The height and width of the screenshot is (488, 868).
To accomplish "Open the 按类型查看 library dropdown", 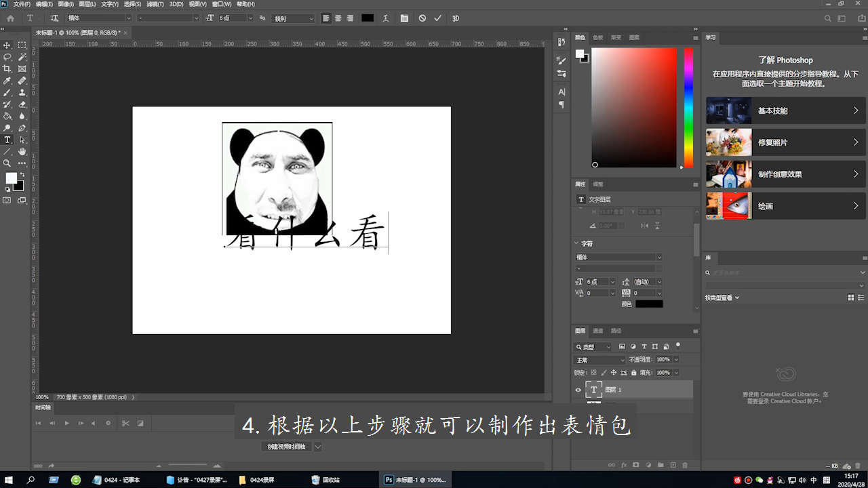I will pos(722,298).
